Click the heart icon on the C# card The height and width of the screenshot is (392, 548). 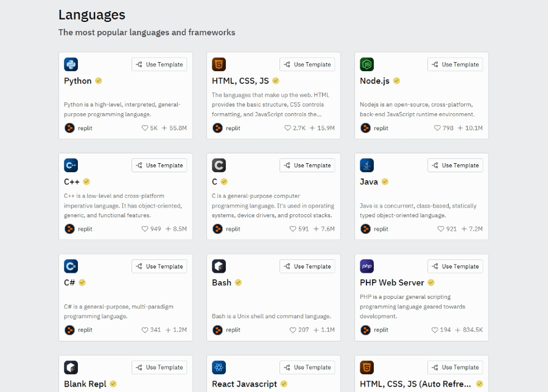pos(145,330)
